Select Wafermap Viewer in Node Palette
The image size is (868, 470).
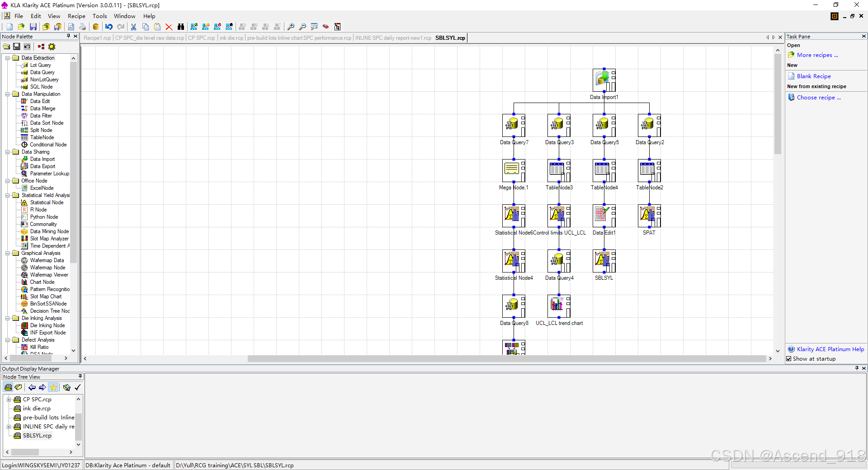(49, 275)
